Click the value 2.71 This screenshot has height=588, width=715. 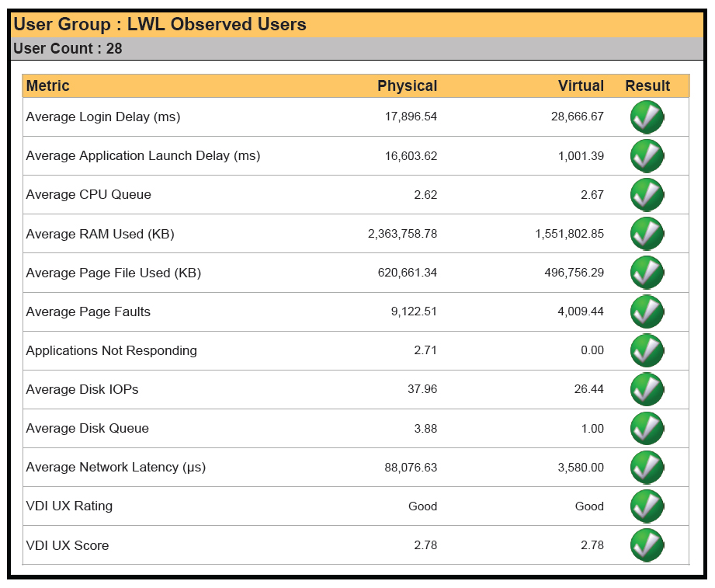(x=425, y=350)
